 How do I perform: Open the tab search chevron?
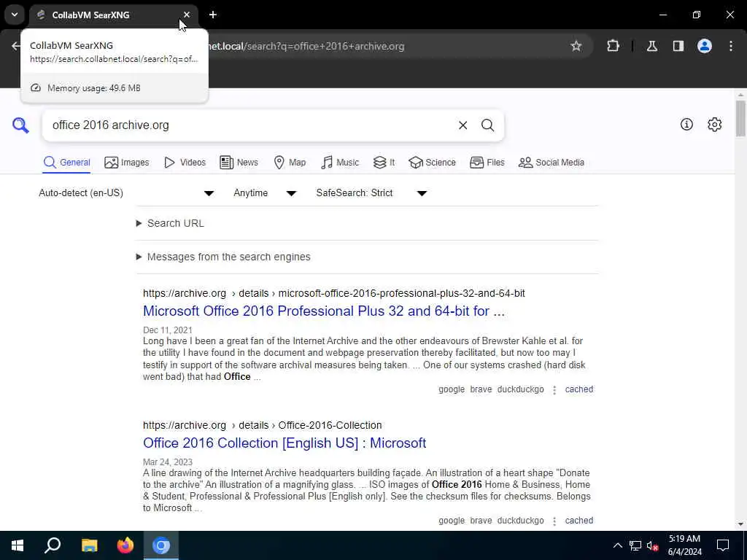[15, 15]
